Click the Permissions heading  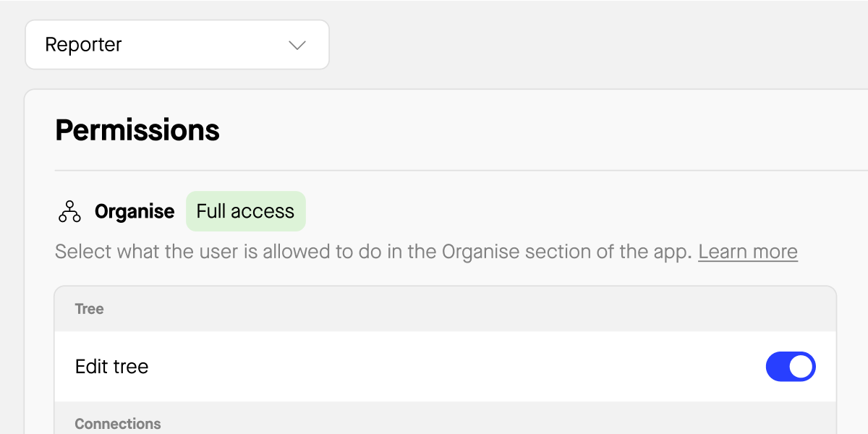[x=137, y=130]
